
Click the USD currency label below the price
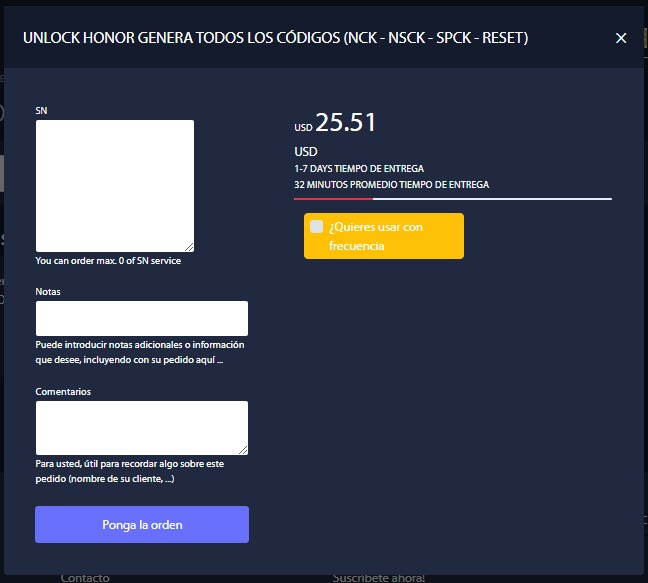[x=306, y=152]
